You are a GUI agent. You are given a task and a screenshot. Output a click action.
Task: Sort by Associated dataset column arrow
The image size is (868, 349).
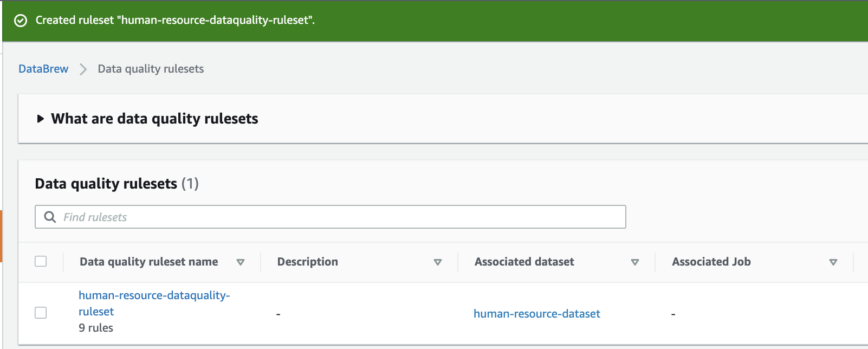(635, 262)
